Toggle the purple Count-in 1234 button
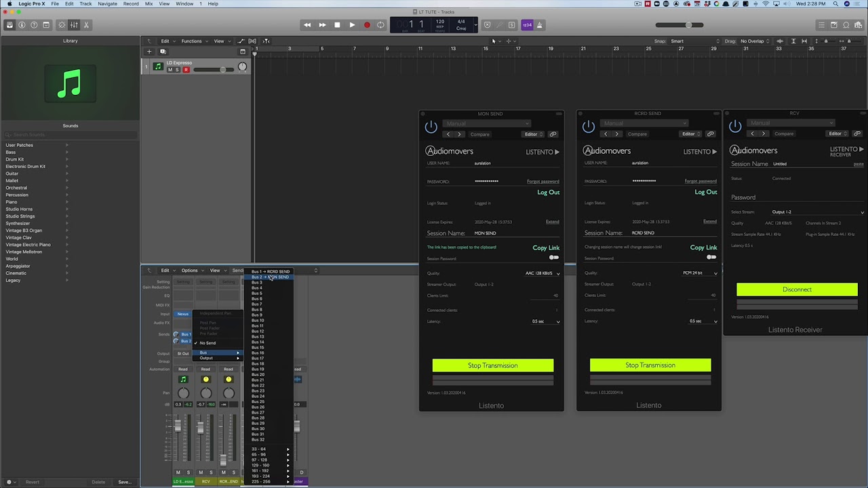 (528, 25)
